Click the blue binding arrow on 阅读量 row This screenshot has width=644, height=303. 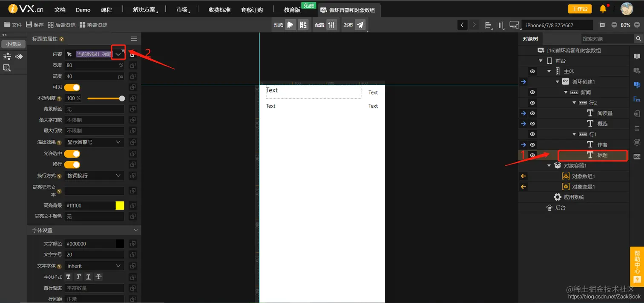pos(523,113)
